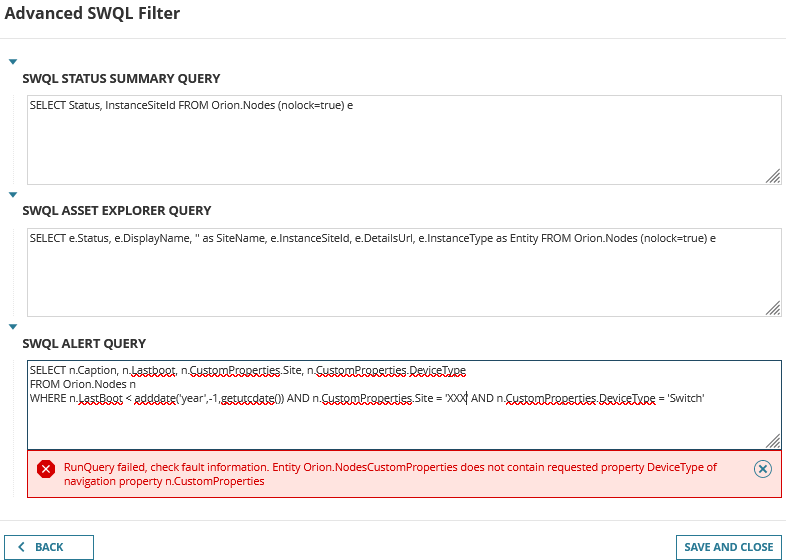The width and height of the screenshot is (786, 560).
Task: Click the 'FROM Orion.Nodes n' line
Action: (x=83, y=384)
